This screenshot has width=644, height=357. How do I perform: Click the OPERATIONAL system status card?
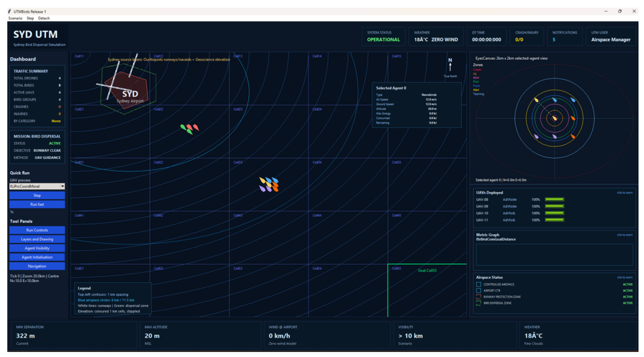(383, 37)
